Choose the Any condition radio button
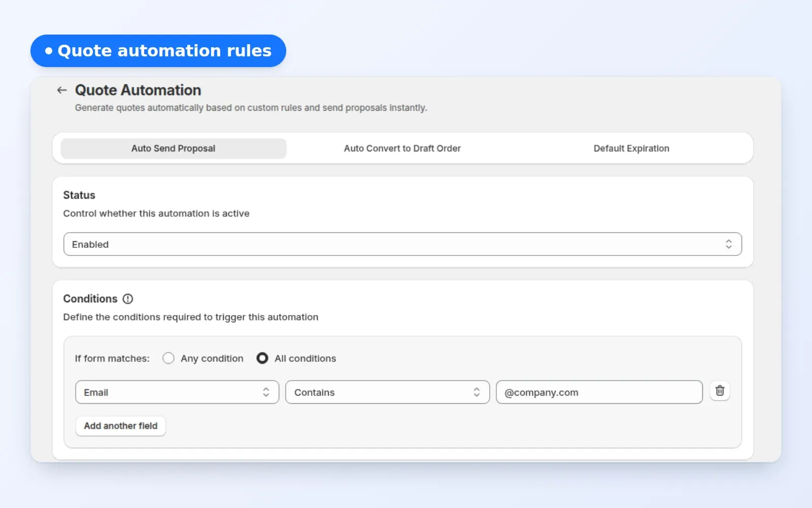 168,358
